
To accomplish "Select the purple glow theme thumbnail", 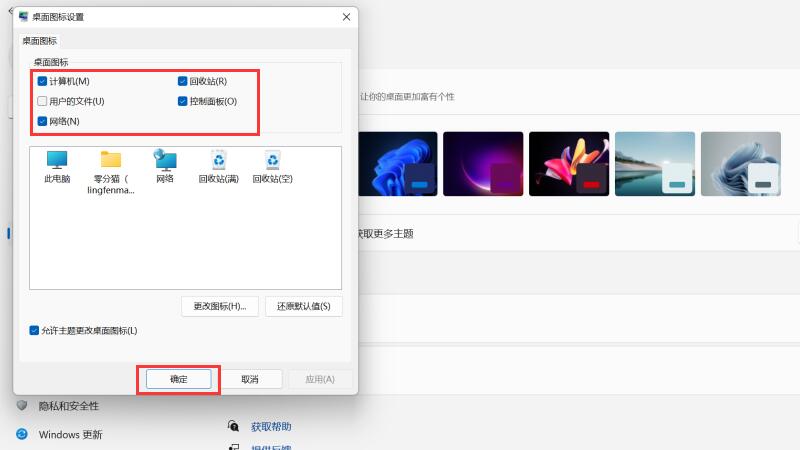I will (x=483, y=164).
